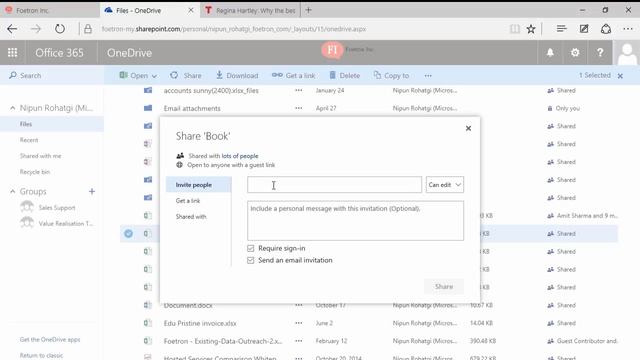This screenshot has width=640, height=360.
Task: Click the Share button in dialog
Action: pos(444,287)
